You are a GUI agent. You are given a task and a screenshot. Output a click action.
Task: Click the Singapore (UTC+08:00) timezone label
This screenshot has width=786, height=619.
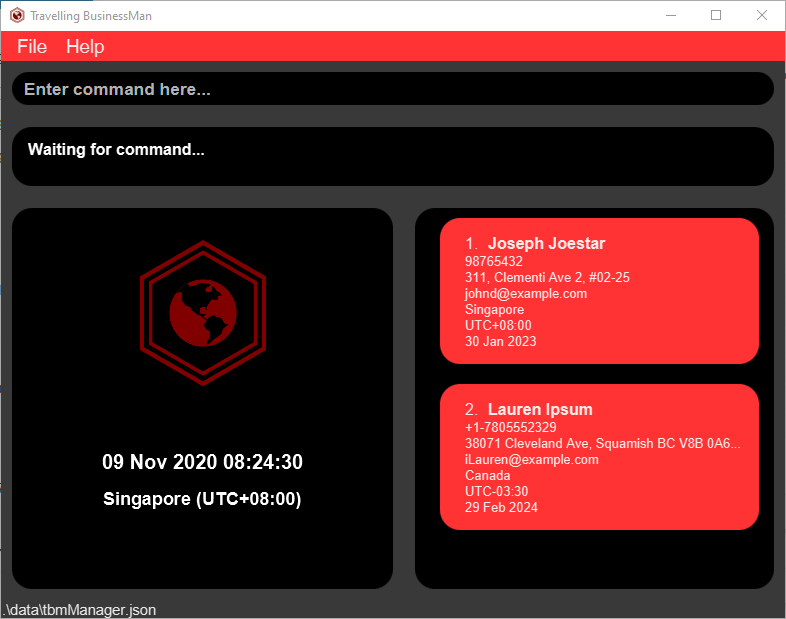click(202, 499)
